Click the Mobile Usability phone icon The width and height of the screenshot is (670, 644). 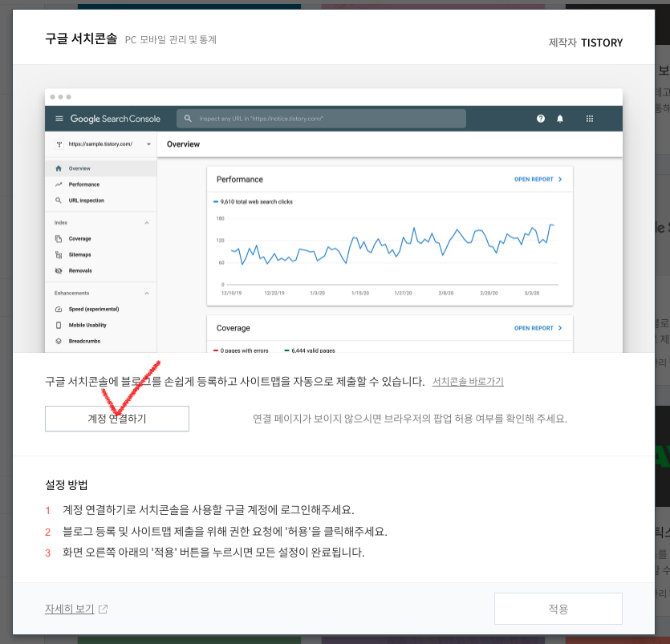pos(59,325)
